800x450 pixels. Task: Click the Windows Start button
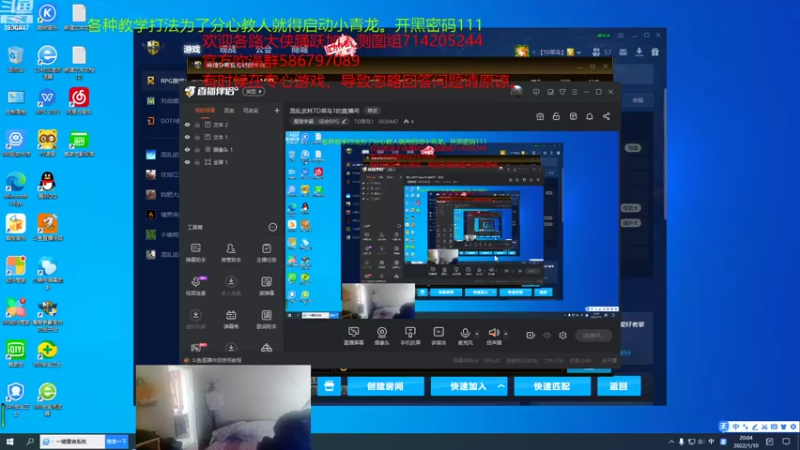point(10,441)
